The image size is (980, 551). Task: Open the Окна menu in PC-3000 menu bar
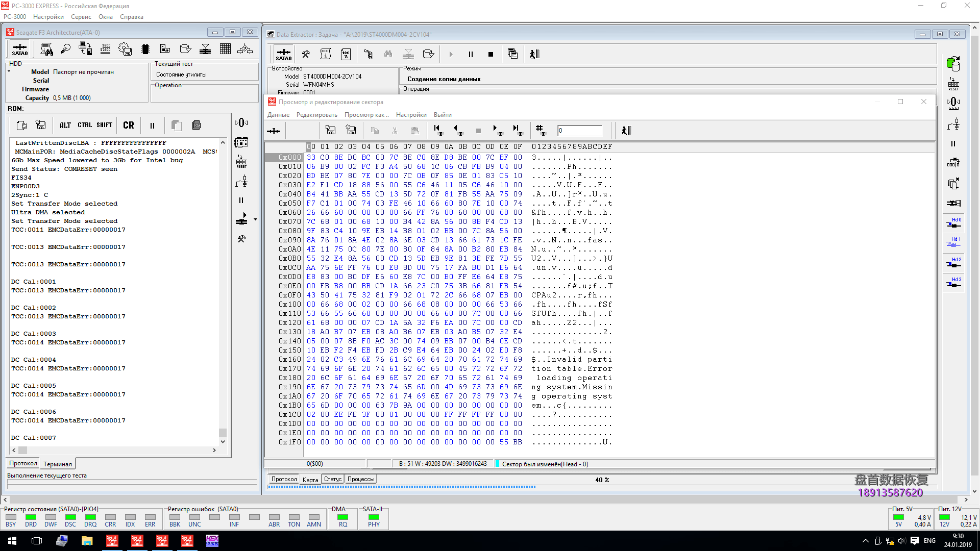(x=106, y=17)
